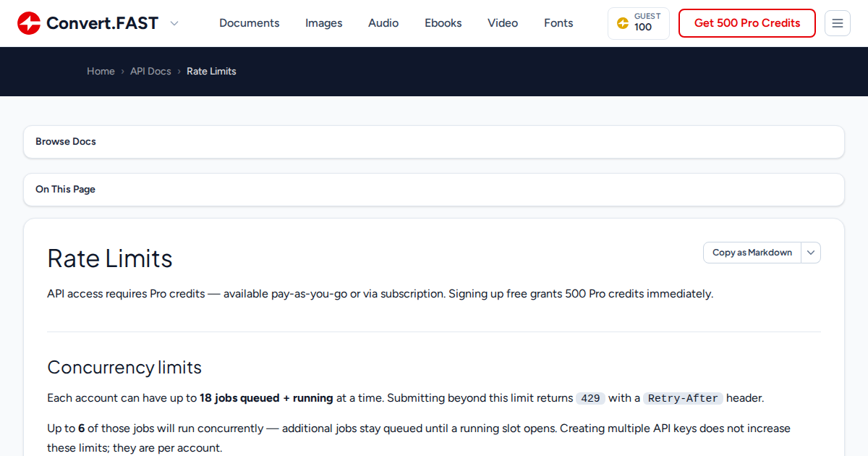Go to Home breadcrumb link
Screen dimensions: 868x456
point(101,71)
